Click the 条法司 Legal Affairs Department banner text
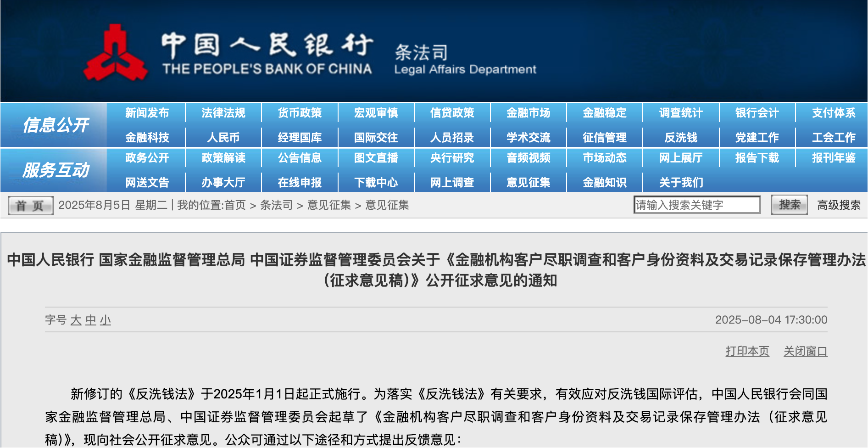The width and height of the screenshot is (868, 448). (x=465, y=60)
